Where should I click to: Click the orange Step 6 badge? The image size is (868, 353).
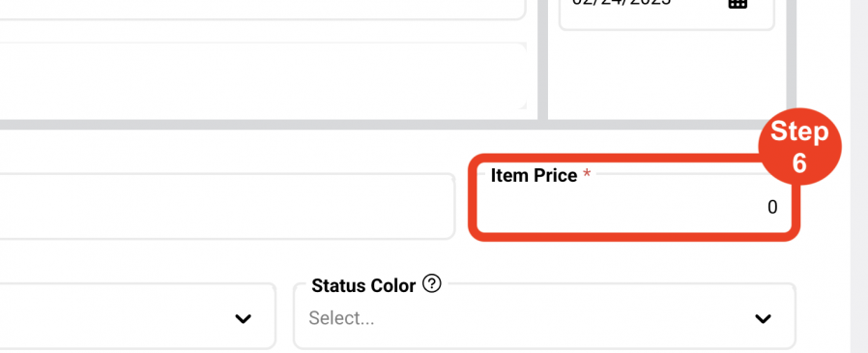click(799, 147)
